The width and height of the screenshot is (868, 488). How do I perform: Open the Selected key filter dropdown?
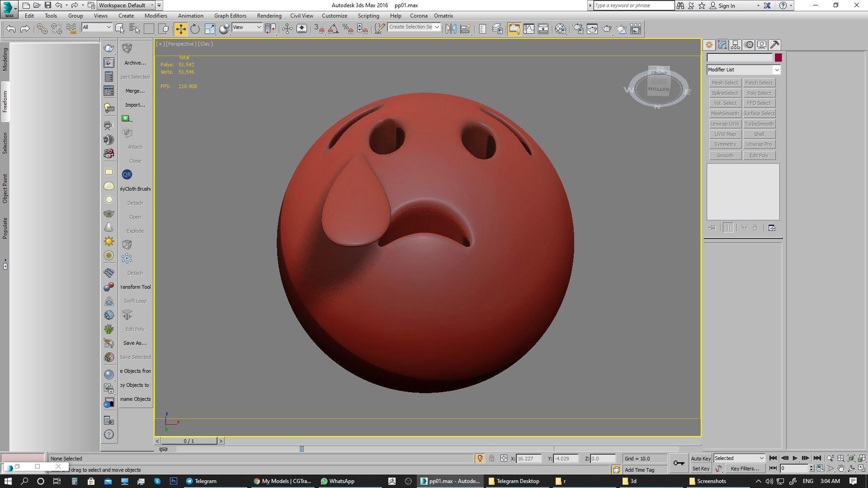[739, 458]
